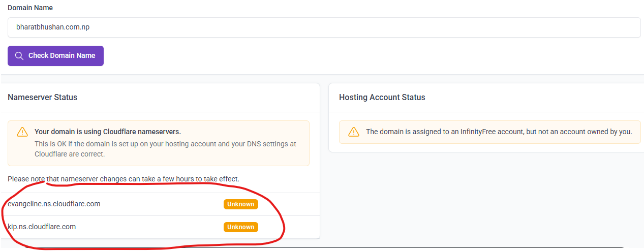Click the 'Please note that nameserver changes' notice
Screen dimensions: 644x251
pyautogui.click(x=124, y=179)
